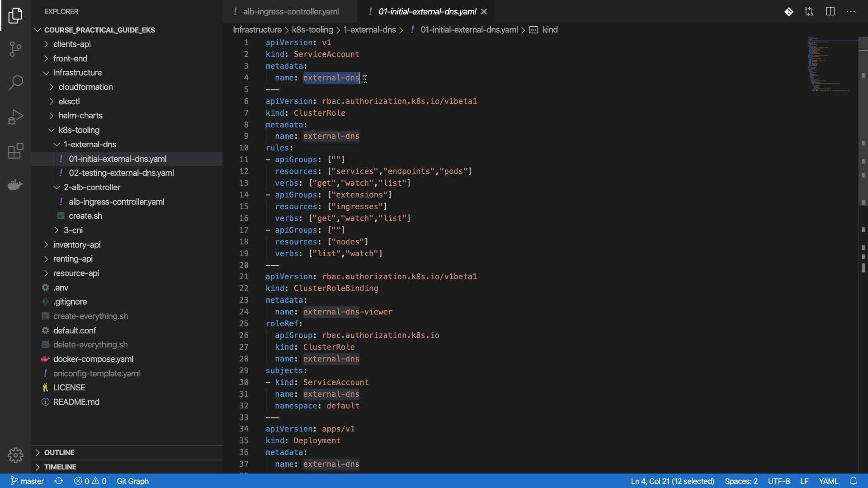Click the Manage gear icon

tap(15, 455)
